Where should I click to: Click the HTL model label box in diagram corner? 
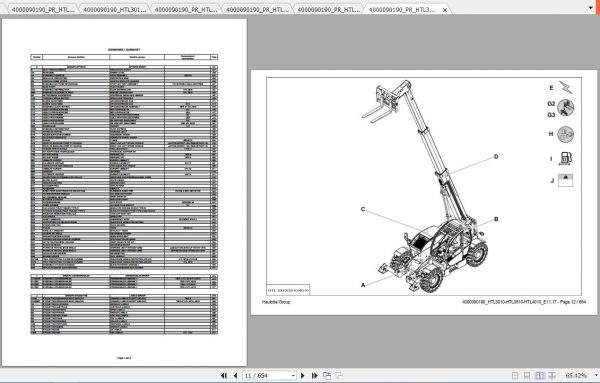tap(288, 290)
